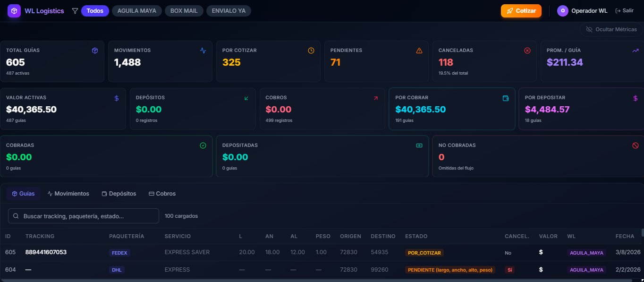Click the Por Cotizar clock icon

point(311,51)
